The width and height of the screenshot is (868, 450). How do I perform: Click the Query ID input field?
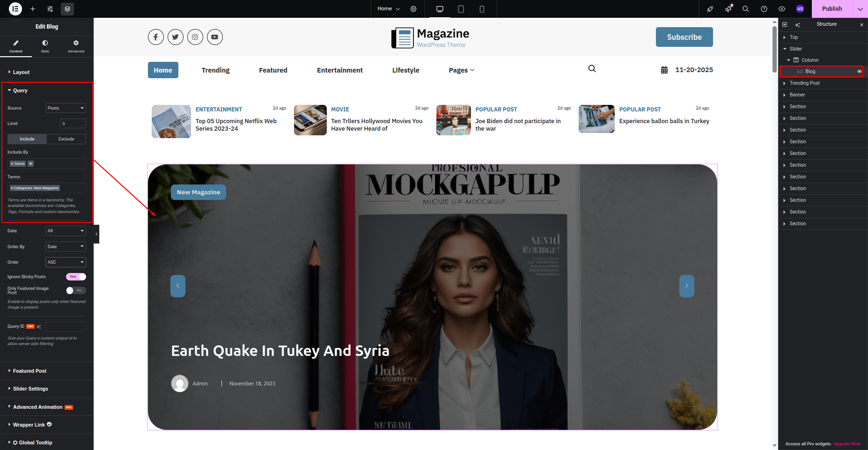pyautogui.click(x=66, y=326)
